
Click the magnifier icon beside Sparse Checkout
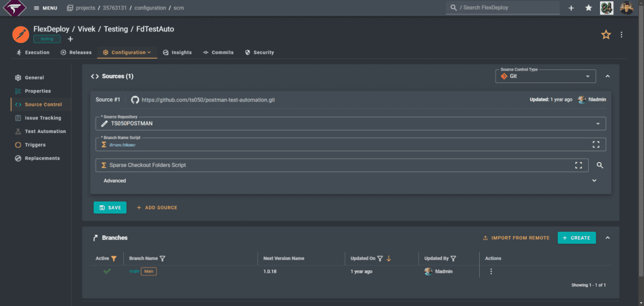599,166
